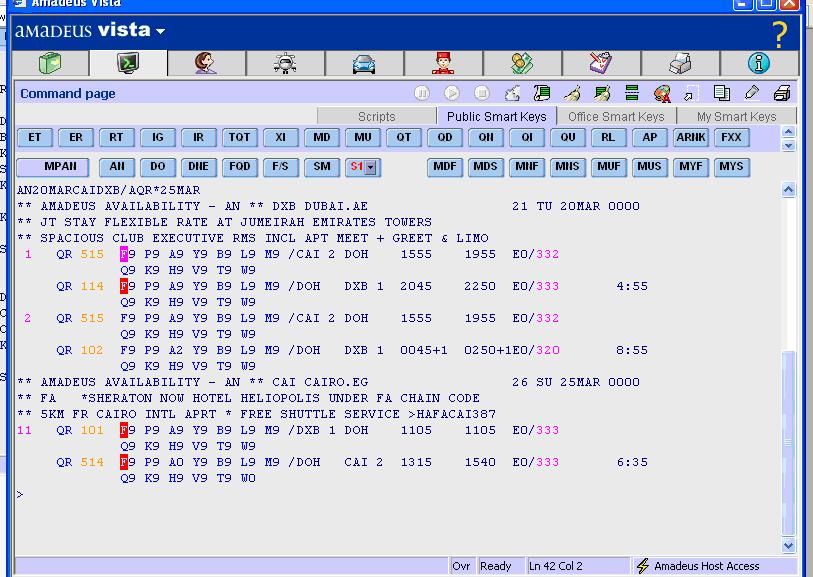Image resolution: width=813 pixels, height=577 pixels.
Task: Switch to My Smart Keys tab
Action: pyautogui.click(x=736, y=116)
